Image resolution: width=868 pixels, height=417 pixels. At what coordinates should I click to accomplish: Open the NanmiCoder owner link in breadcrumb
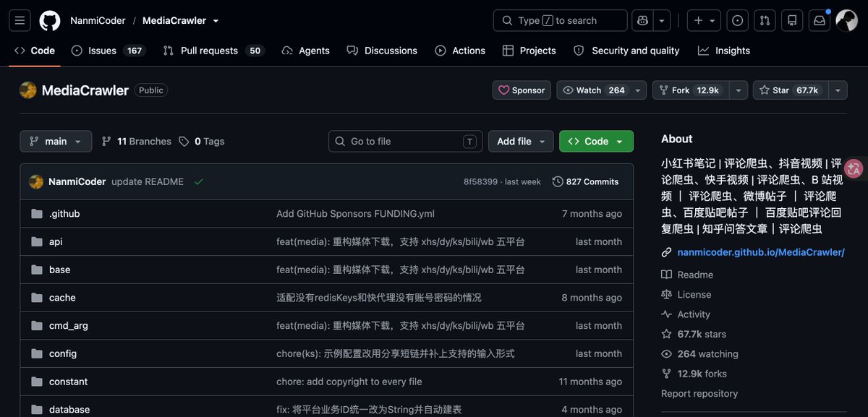98,20
